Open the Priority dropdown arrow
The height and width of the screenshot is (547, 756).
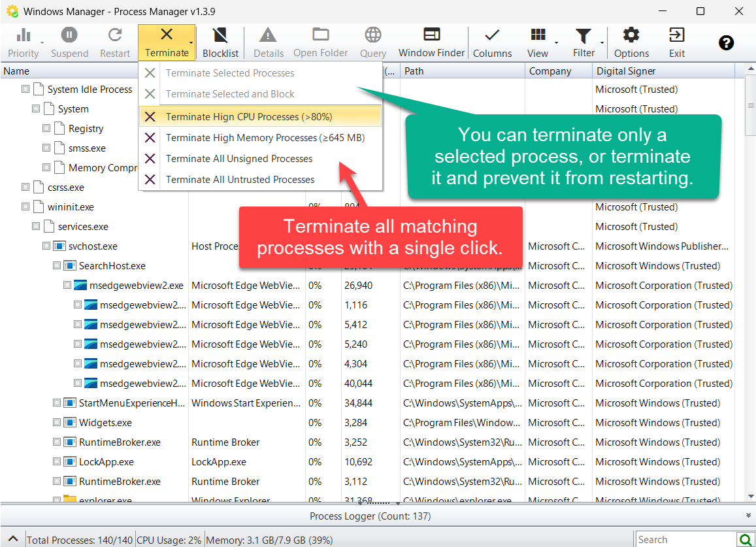click(x=42, y=43)
